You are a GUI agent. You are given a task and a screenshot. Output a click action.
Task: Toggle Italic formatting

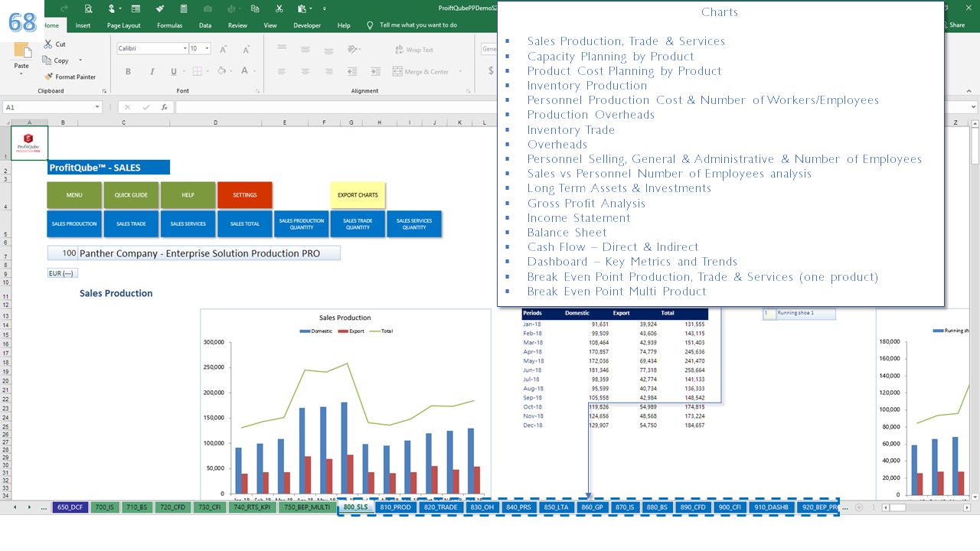(x=151, y=71)
